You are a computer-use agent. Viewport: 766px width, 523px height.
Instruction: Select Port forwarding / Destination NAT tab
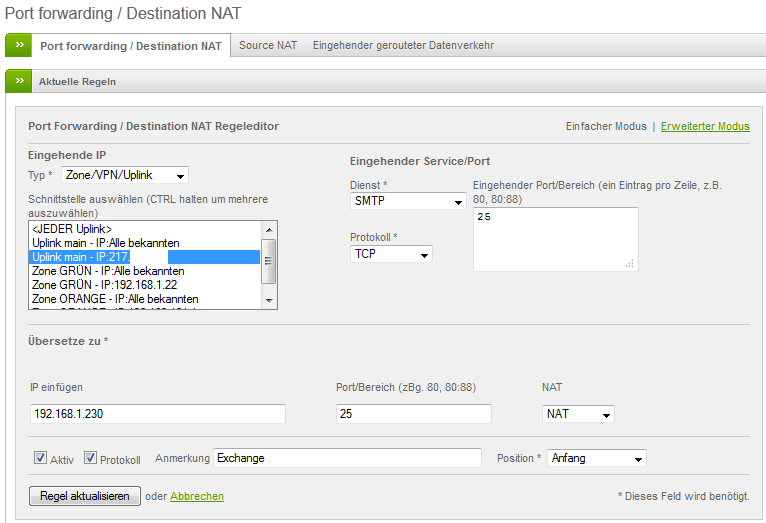[131, 45]
